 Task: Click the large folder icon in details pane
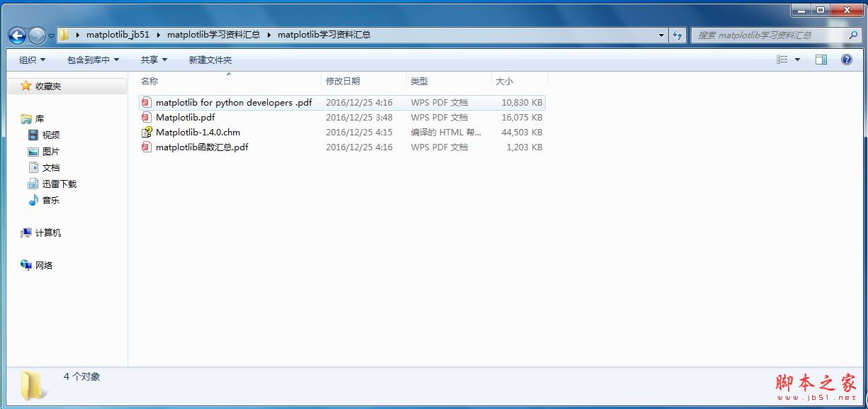point(33,386)
